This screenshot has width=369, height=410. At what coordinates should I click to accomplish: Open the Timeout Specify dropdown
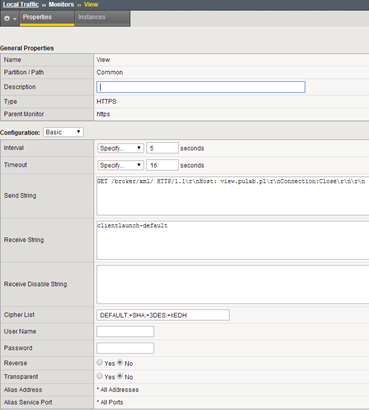(120, 165)
